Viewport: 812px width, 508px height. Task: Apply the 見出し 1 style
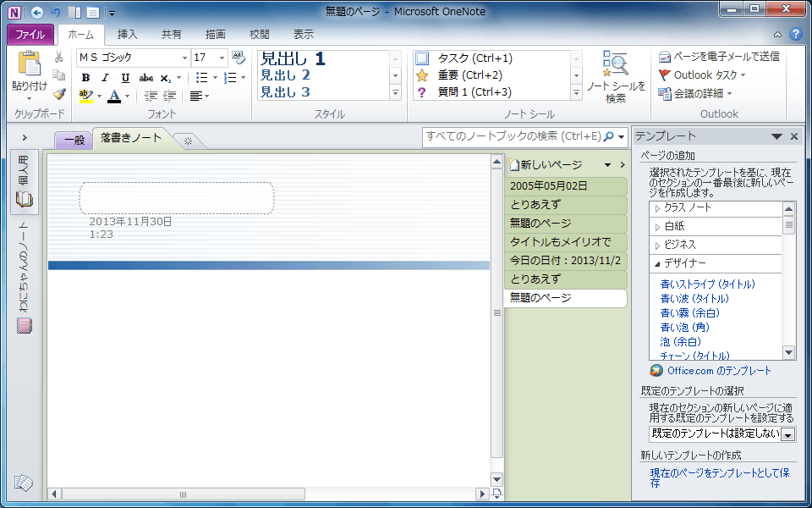[293, 58]
